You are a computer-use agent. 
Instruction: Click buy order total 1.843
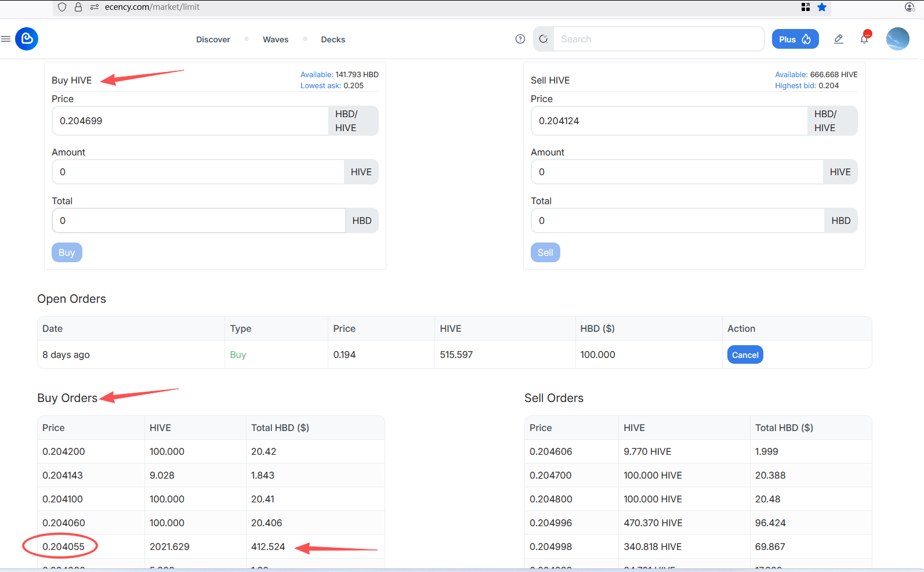click(263, 475)
